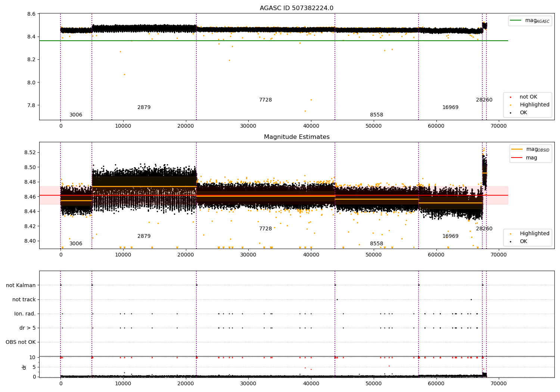560x392 pixels.
Task: Click the 3006 label in the Magnitude Estimates plot
Action: tap(76, 244)
